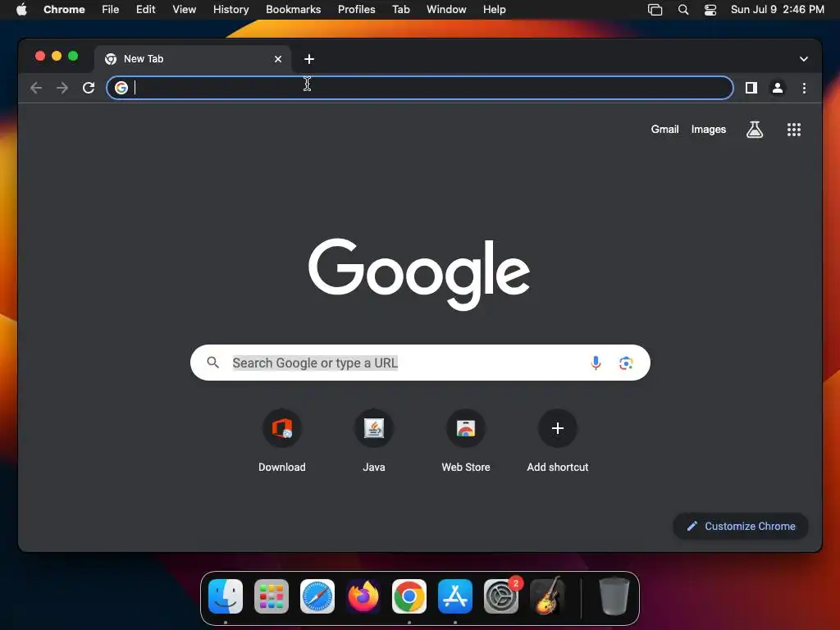The image size is (840, 630).
Task: Click the Google logo
Action: click(419, 274)
